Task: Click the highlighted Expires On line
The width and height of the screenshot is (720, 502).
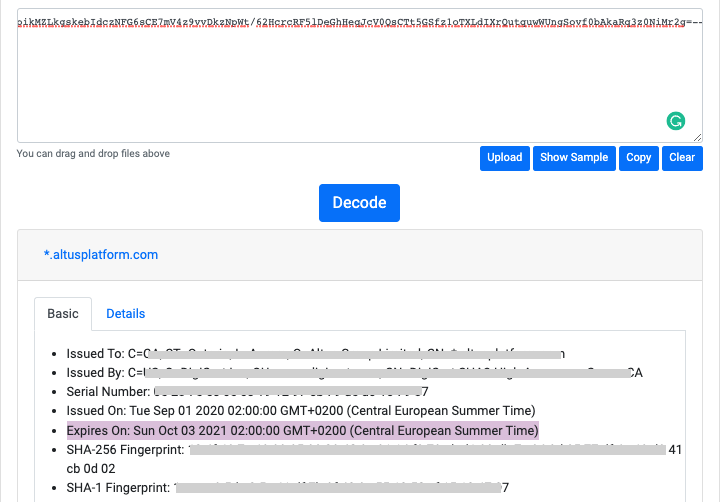Action: pyautogui.click(x=302, y=431)
